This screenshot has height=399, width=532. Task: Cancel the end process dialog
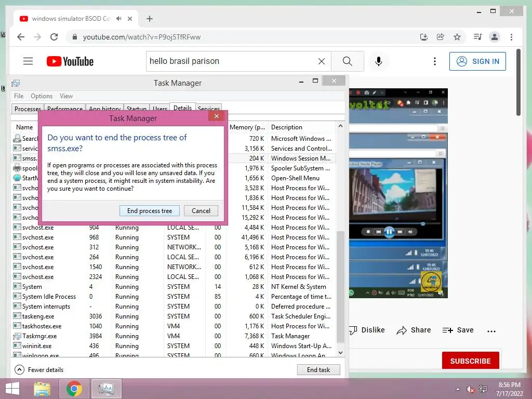tap(201, 211)
